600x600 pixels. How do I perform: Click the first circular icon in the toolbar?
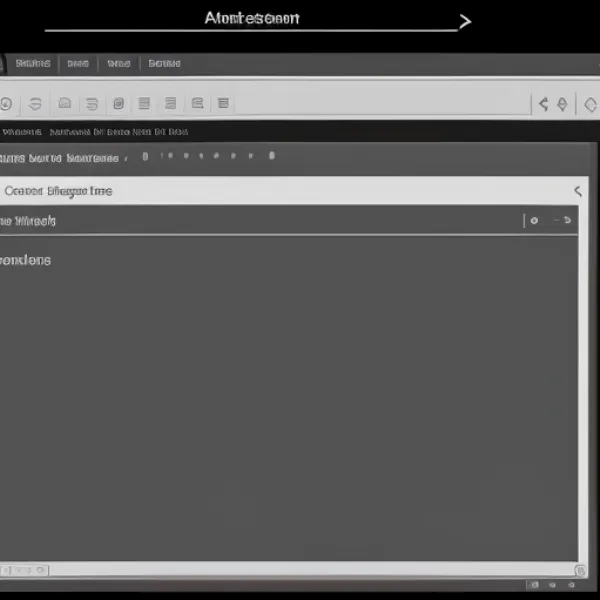6,103
